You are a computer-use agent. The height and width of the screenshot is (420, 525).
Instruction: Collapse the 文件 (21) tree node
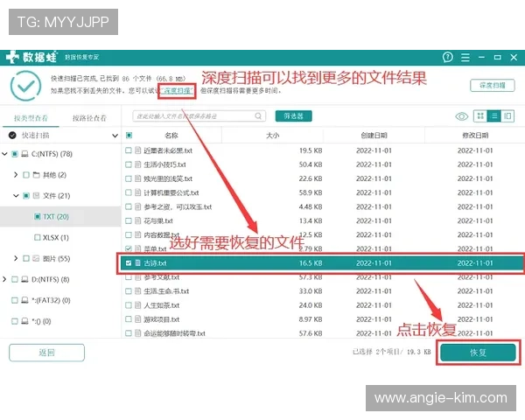coord(16,196)
